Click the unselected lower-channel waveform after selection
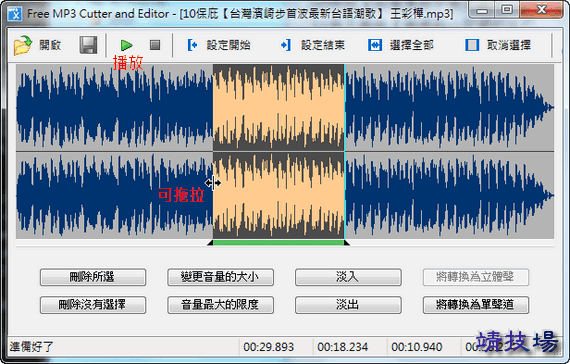Viewport: 570px width, 364px height. (x=449, y=195)
